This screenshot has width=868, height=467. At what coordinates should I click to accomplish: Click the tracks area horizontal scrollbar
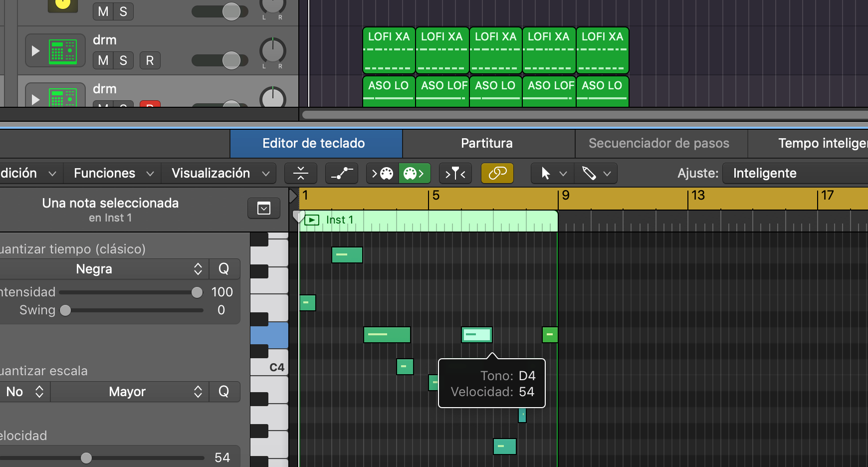pos(585,115)
